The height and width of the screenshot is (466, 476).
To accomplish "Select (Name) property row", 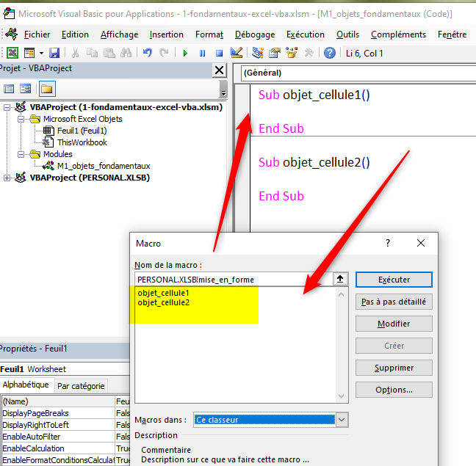I will point(65,401).
